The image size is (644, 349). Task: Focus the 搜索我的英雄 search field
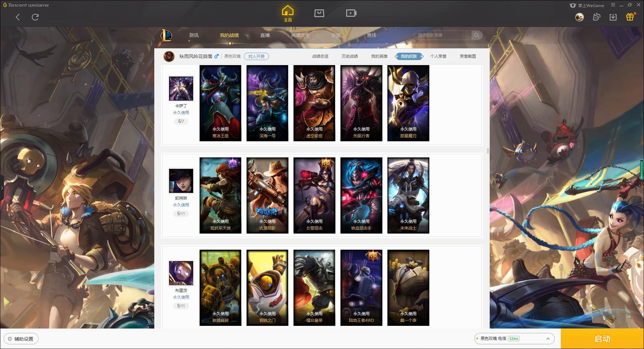443,35
